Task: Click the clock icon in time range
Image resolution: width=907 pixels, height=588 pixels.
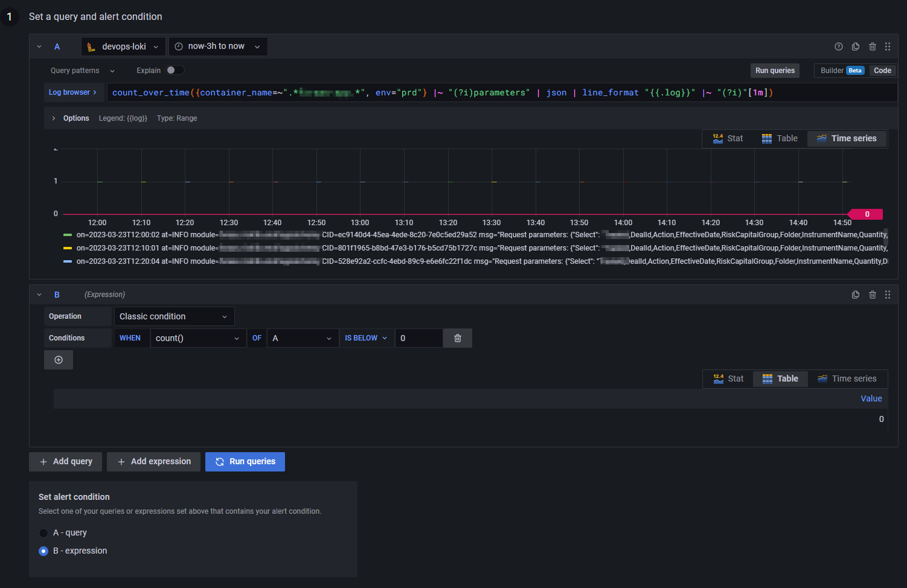Action: (179, 46)
